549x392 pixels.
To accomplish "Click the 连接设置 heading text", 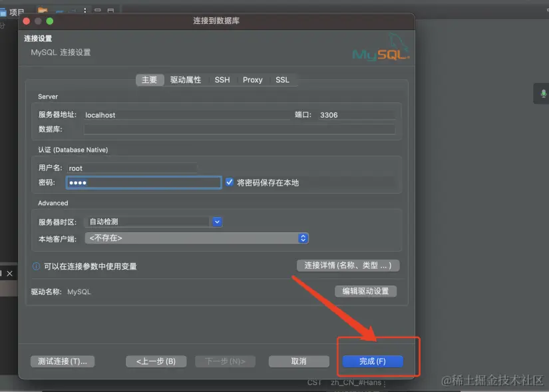I will click(38, 39).
